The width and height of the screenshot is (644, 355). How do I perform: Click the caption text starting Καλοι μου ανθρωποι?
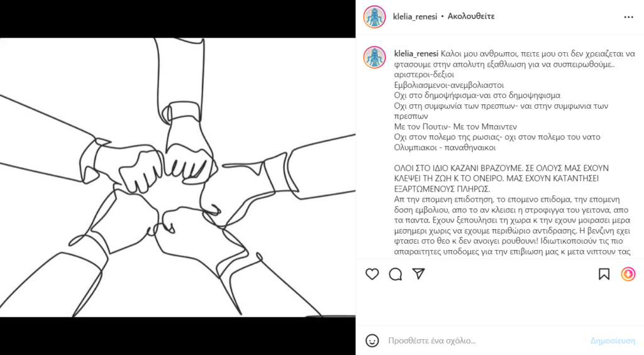click(x=514, y=58)
